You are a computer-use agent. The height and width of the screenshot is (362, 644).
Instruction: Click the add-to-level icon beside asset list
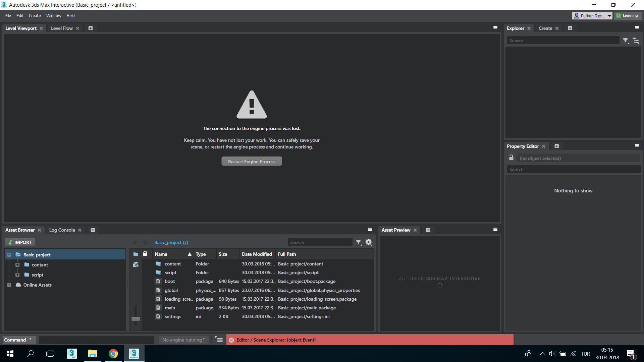pos(136,265)
